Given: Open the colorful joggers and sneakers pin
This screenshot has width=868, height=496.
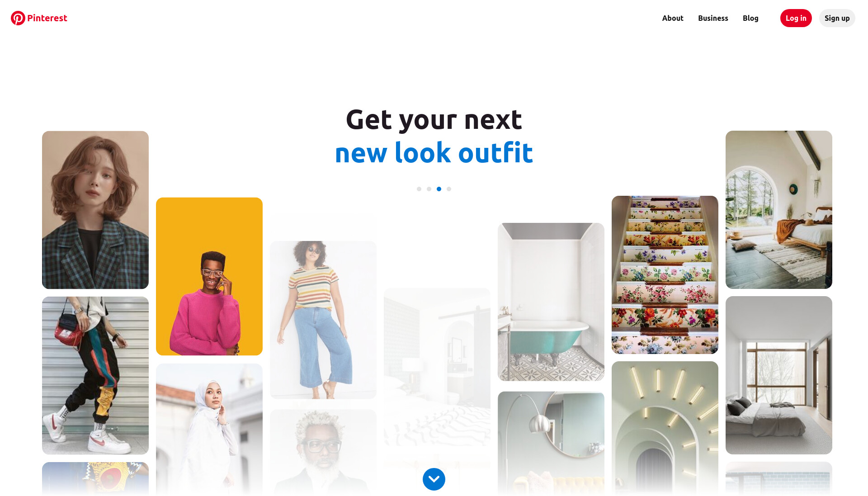Looking at the screenshot, I should pyautogui.click(x=95, y=376).
